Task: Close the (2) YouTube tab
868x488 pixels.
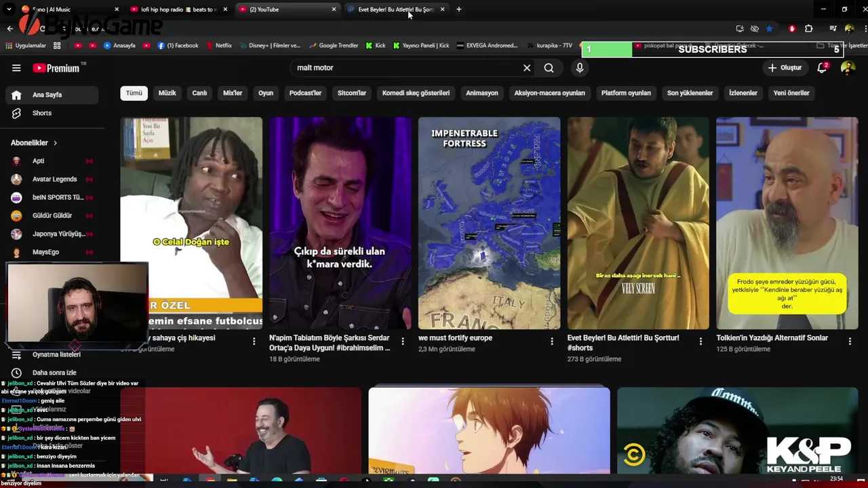Action: tap(334, 9)
